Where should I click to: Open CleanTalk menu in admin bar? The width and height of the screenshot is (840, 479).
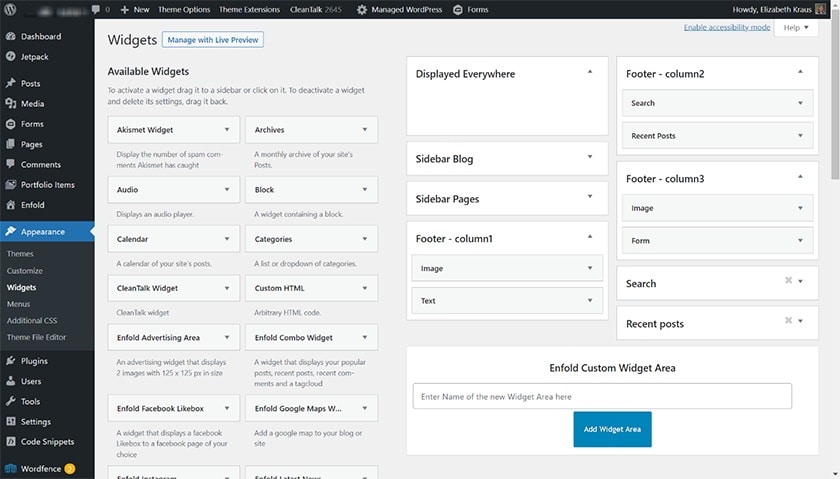[315, 9]
